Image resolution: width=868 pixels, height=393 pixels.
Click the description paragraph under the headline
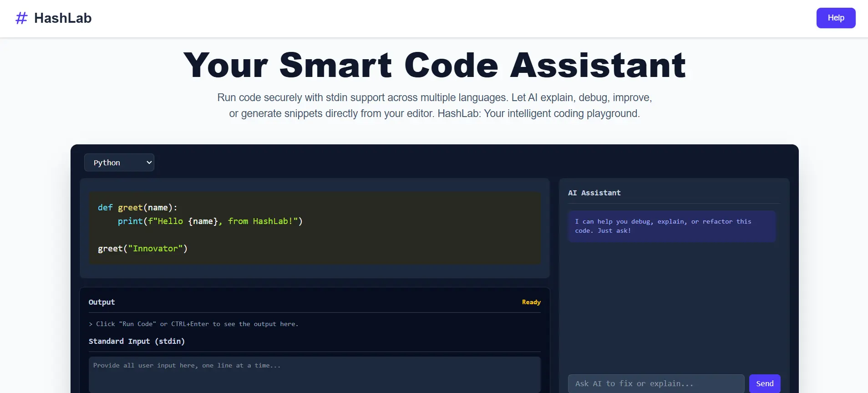pos(434,106)
